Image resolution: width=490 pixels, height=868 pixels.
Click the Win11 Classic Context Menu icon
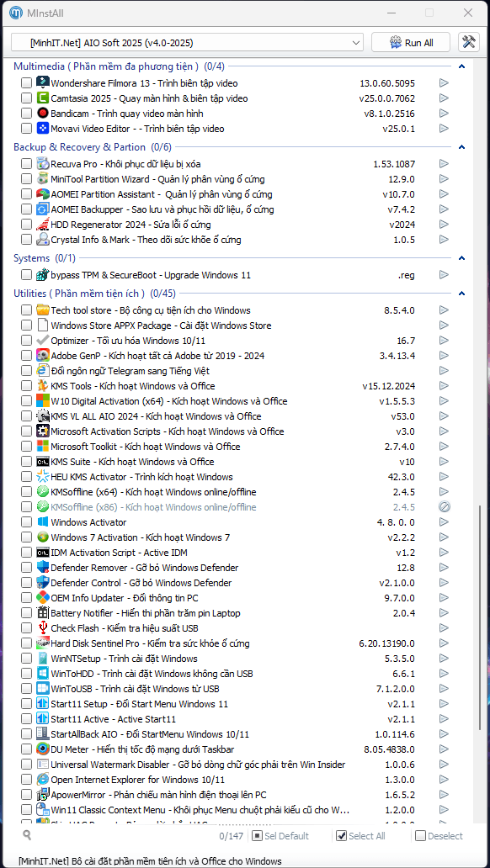pos(43,809)
